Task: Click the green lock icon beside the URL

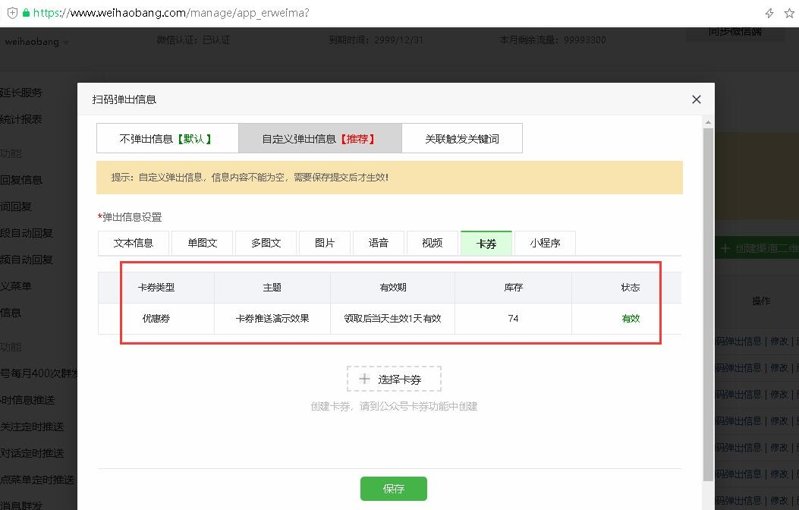Action: [x=26, y=13]
